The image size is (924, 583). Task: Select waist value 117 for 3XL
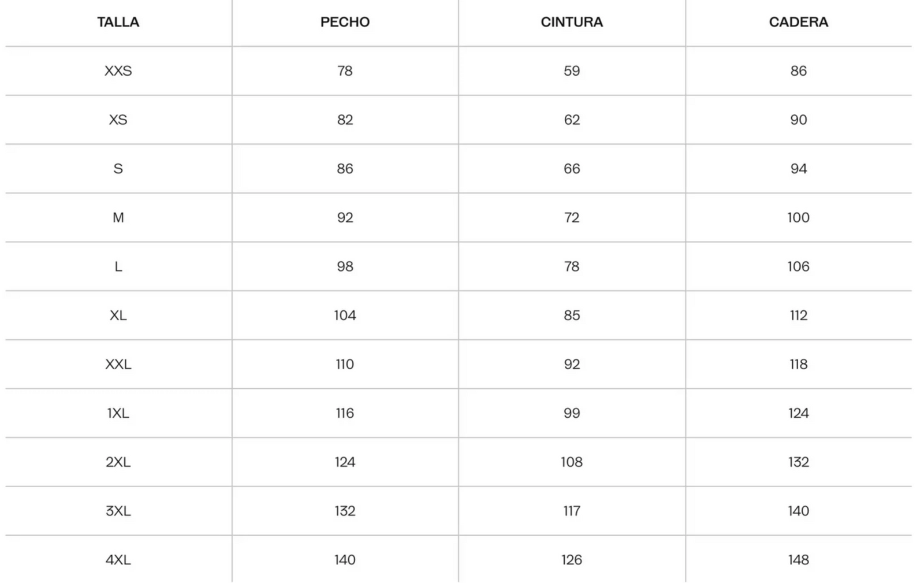(x=572, y=511)
